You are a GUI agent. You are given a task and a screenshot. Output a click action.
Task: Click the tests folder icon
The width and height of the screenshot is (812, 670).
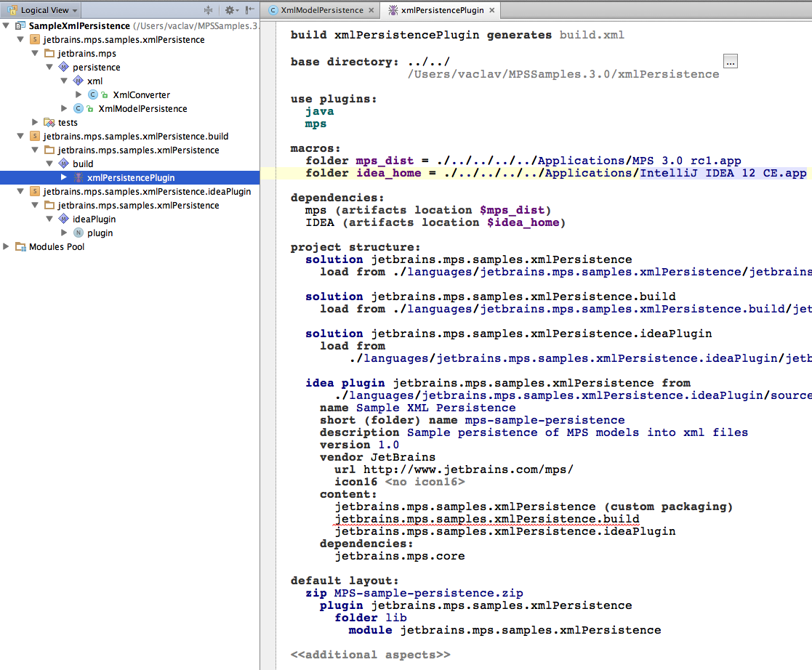coord(49,122)
